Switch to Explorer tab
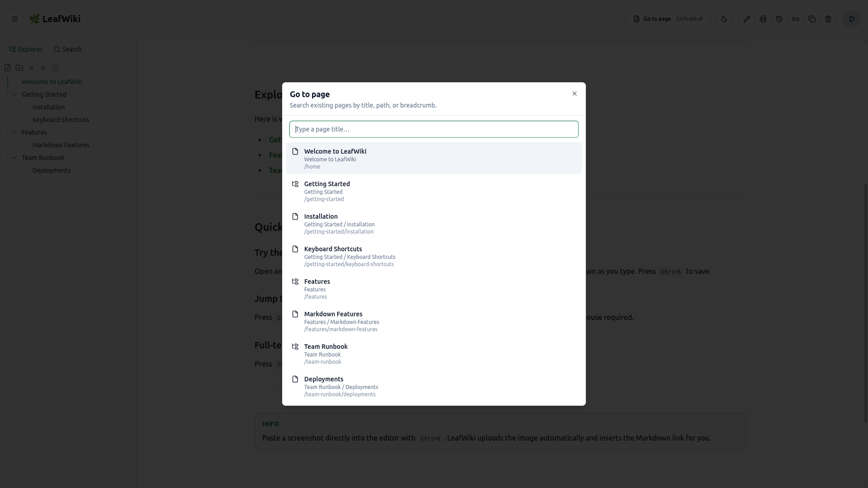 tap(26, 49)
